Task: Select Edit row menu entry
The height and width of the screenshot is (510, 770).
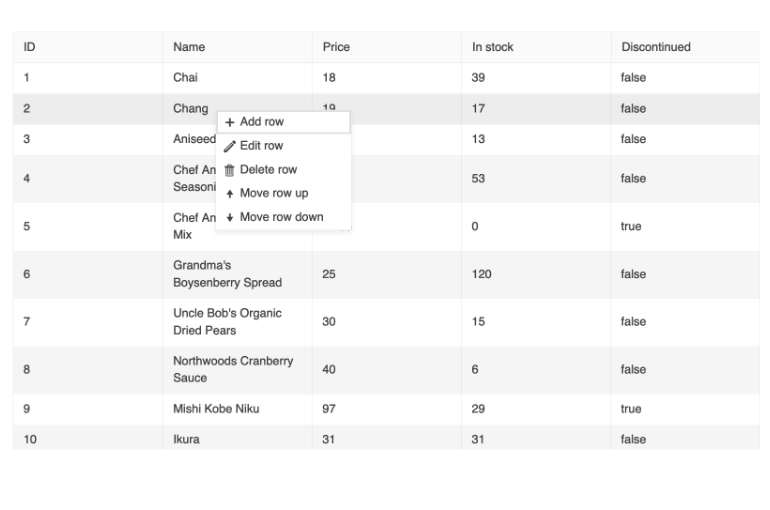Action: coord(262,146)
